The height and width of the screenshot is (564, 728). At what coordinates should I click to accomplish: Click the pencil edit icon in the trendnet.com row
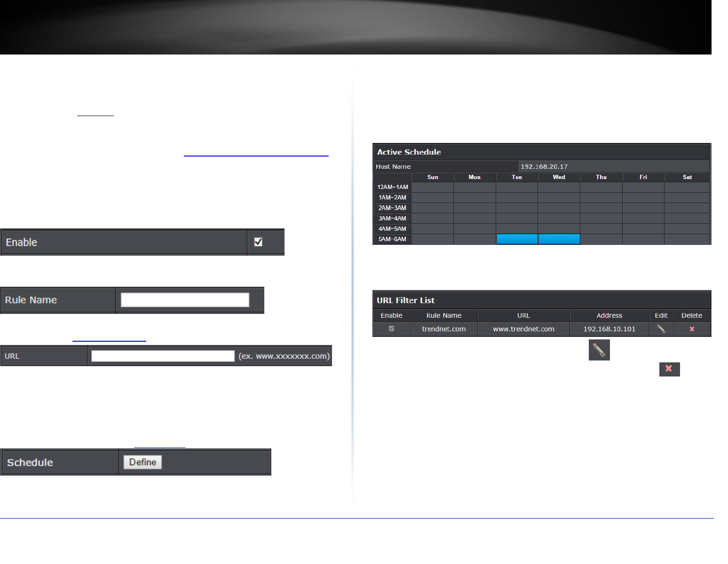tap(661, 329)
